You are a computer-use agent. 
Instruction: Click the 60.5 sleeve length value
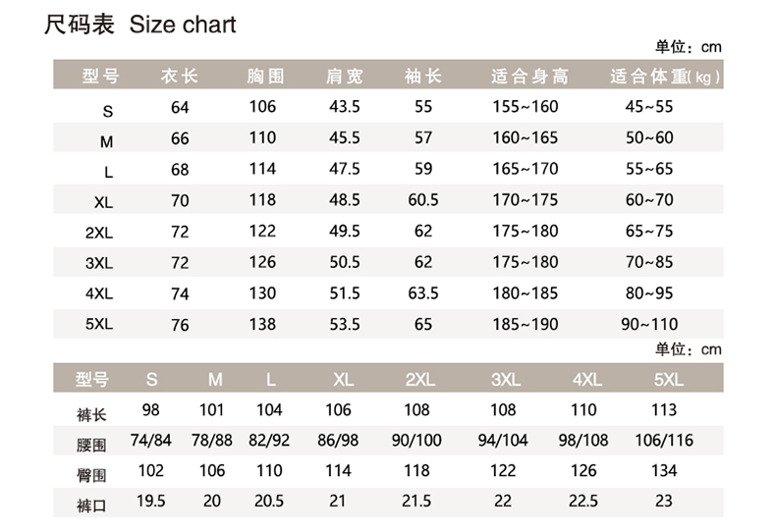(x=423, y=199)
